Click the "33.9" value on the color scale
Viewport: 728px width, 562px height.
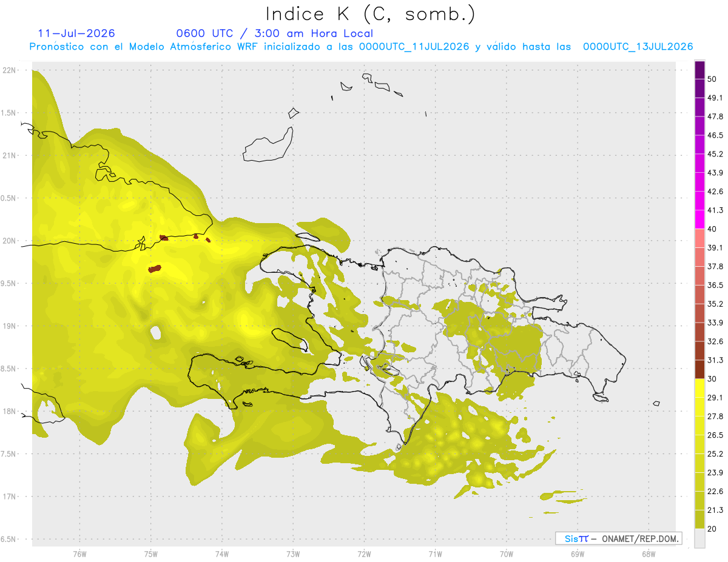(715, 323)
